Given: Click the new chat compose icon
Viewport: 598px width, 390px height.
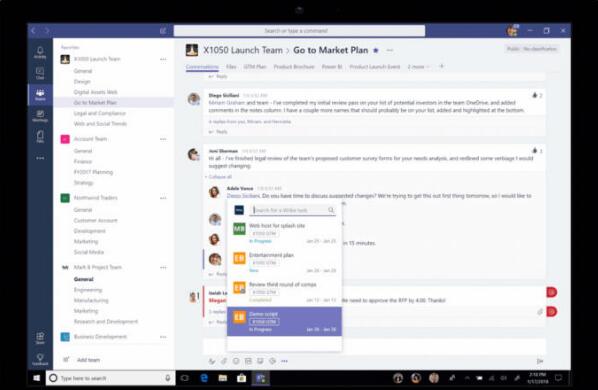Looking at the screenshot, I should click(x=163, y=30).
